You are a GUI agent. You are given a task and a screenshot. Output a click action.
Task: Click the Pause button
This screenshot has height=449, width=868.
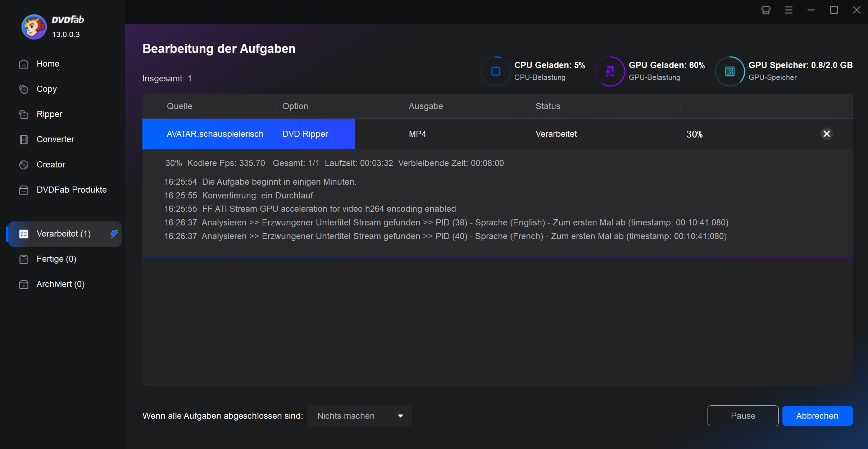point(742,416)
